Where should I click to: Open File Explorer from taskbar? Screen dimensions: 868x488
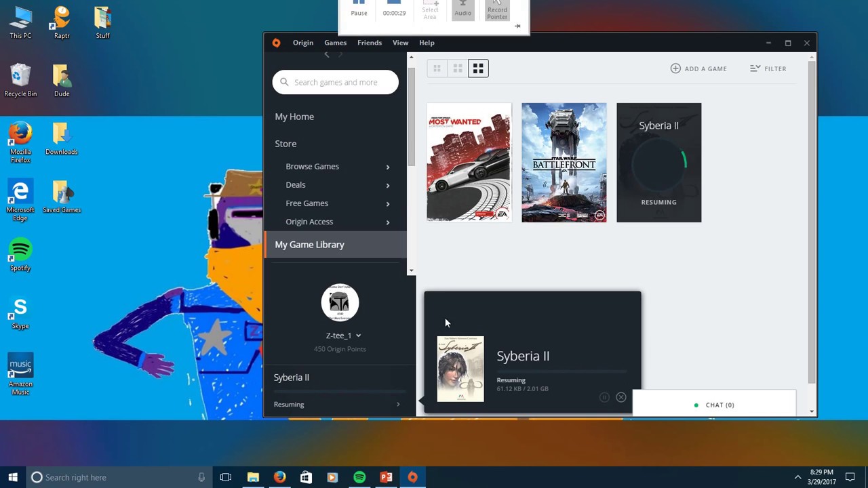point(253,477)
